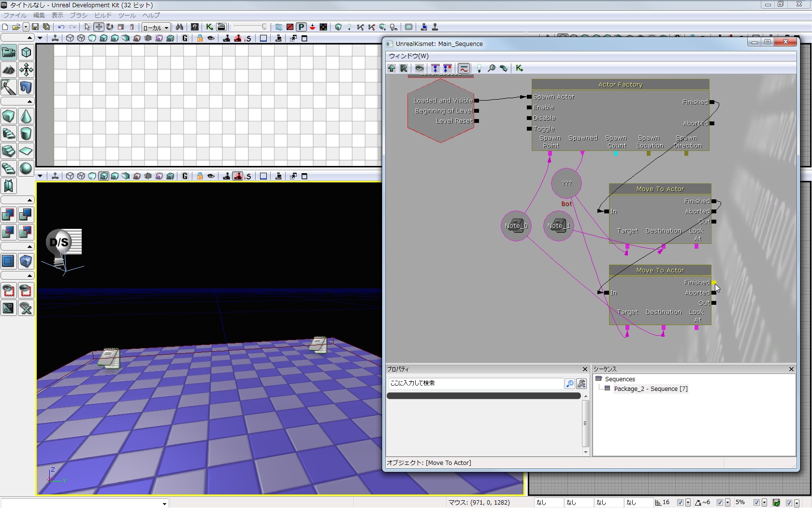
Task: Open the ローカル coordinate system dropdown
Action: point(156,28)
